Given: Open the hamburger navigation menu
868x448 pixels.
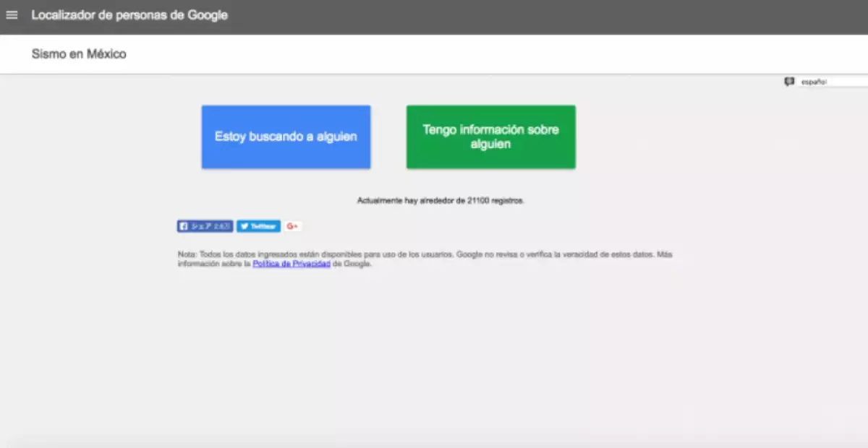Looking at the screenshot, I should (12, 14).
